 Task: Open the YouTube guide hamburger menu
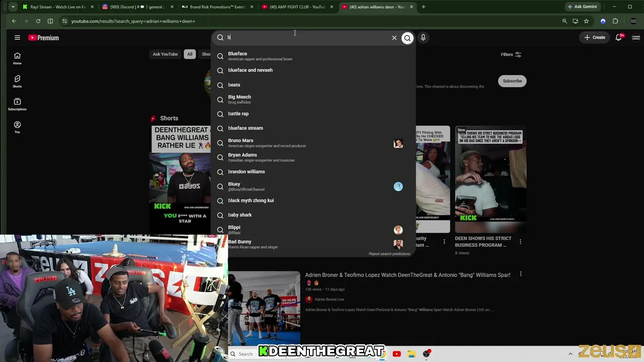coord(17,38)
